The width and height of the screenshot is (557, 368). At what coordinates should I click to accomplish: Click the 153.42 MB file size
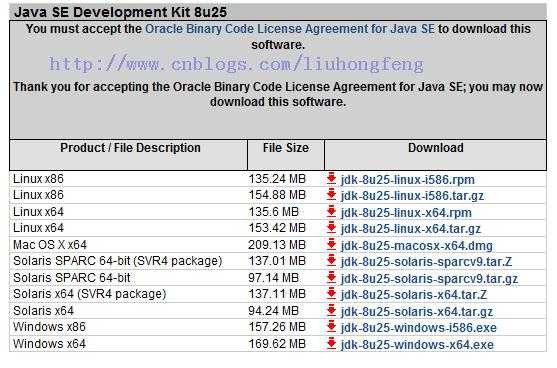[x=277, y=228]
